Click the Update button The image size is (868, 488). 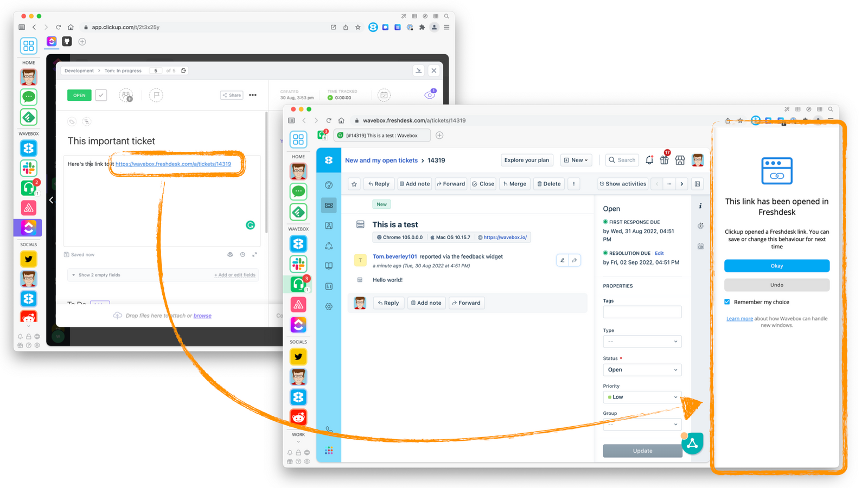pos(642,451)
